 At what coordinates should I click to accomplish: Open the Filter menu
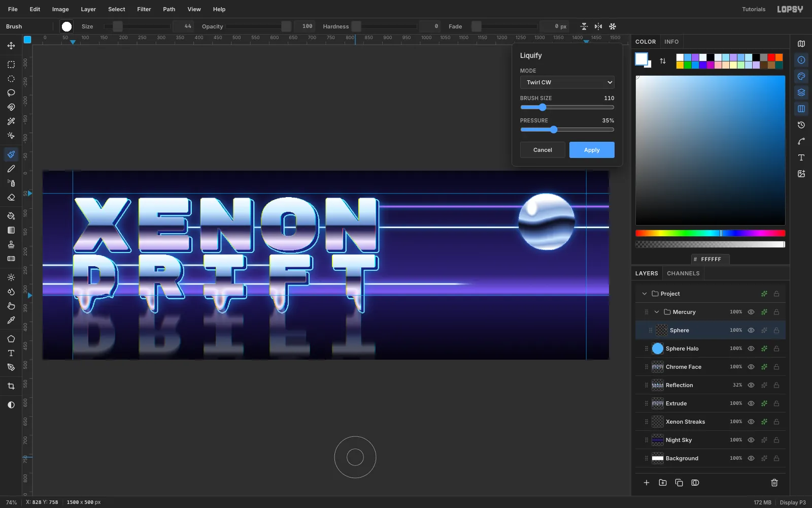click(144, 9)
